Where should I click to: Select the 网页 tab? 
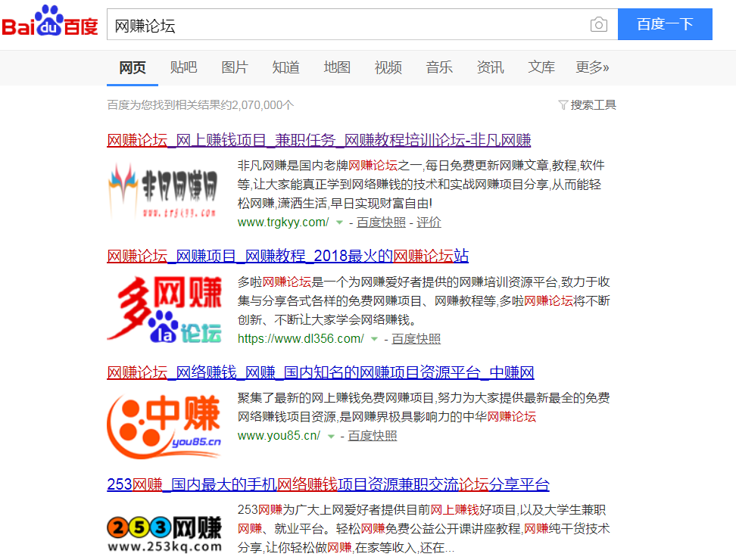(x=133, y=67)
